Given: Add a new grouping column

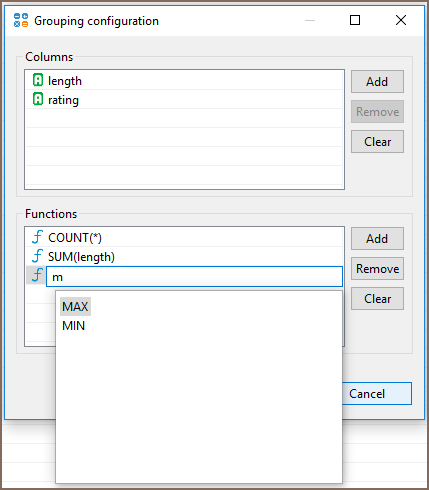Looking at the screenshot, I should pyautogui.click(x=377, y=81).
